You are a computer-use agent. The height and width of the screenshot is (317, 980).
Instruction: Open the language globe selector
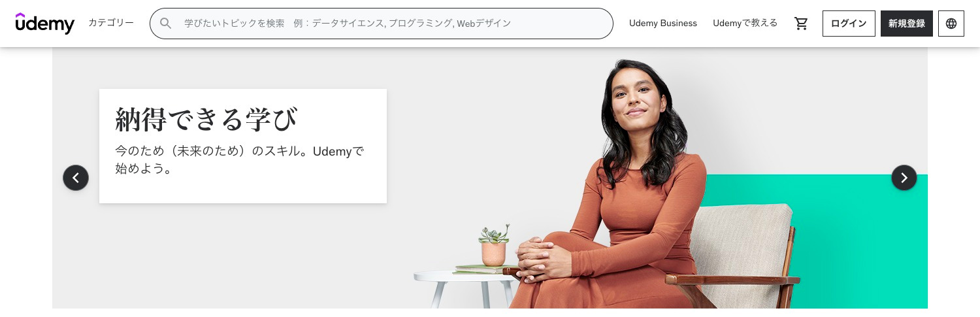coord(951,24)
